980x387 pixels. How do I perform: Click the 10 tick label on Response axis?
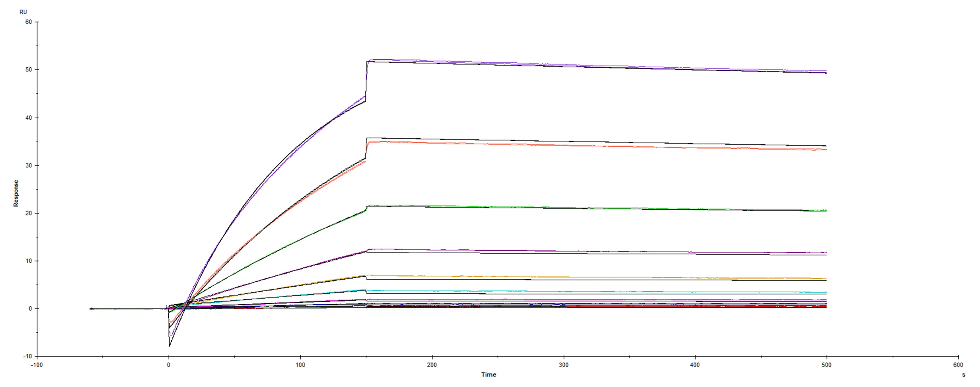click(x=28, y=261)
